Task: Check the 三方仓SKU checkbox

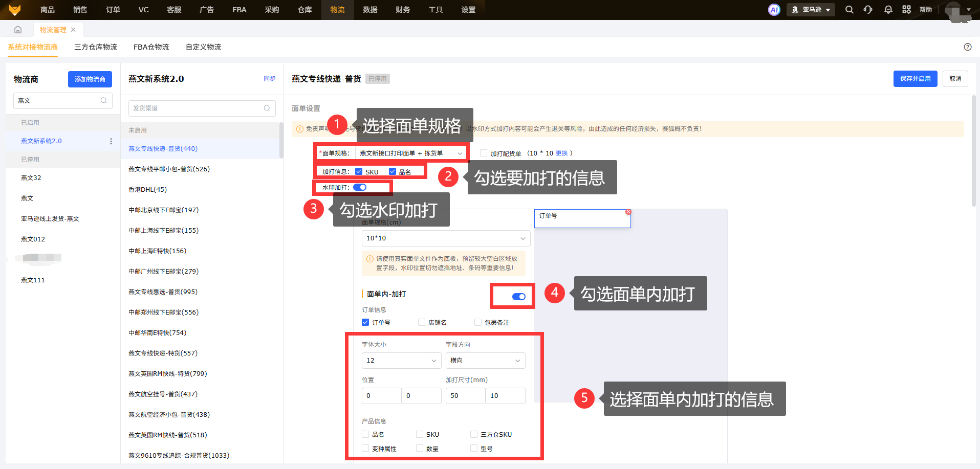Action: (x=474, y=434)
